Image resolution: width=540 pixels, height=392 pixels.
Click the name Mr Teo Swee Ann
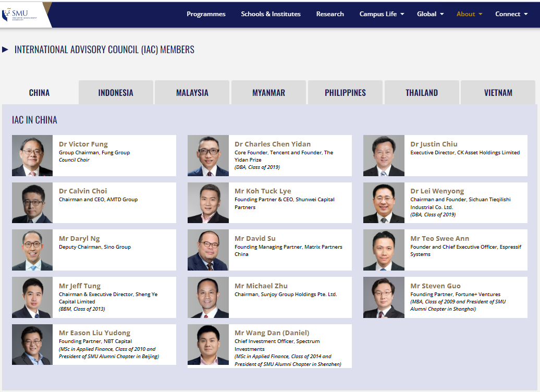tap(440, 238)
